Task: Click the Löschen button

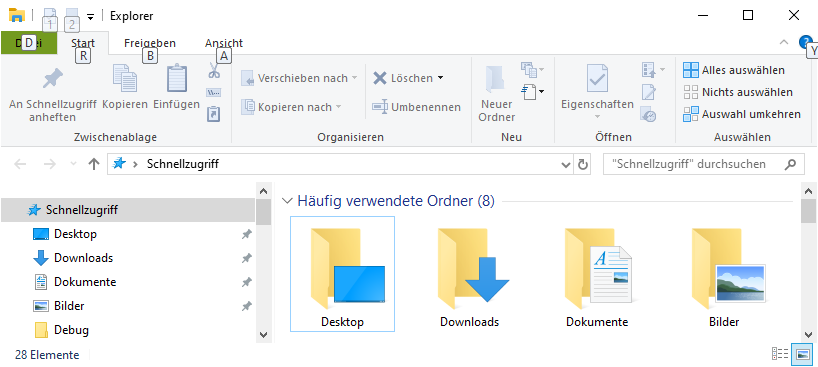Action: click(x=403, y=78)
